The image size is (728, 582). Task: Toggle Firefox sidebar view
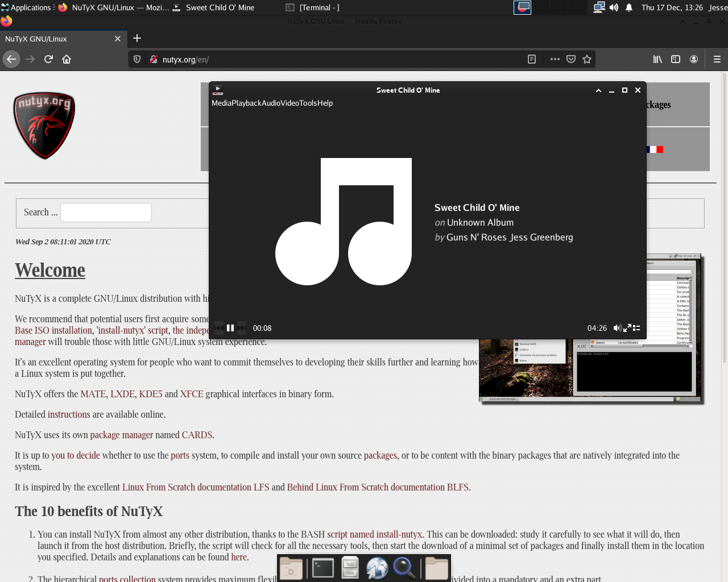[x=676, y=59]
